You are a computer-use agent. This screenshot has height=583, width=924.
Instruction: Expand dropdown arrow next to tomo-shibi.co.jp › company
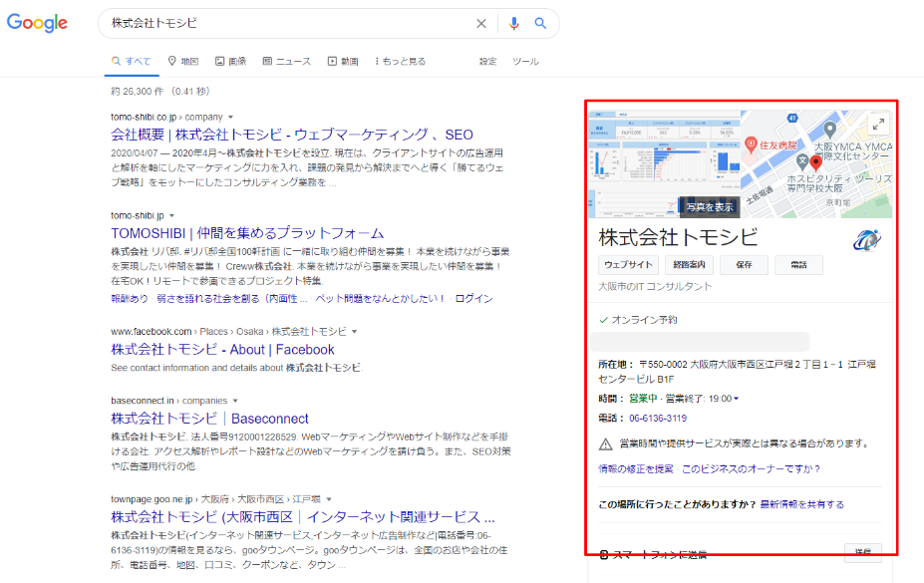(231, 118)
